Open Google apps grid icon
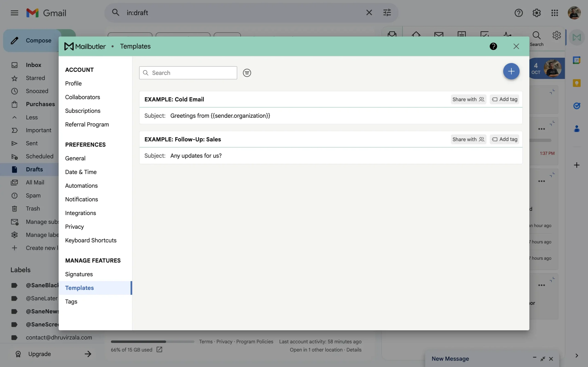 click(x=554, y=13)
